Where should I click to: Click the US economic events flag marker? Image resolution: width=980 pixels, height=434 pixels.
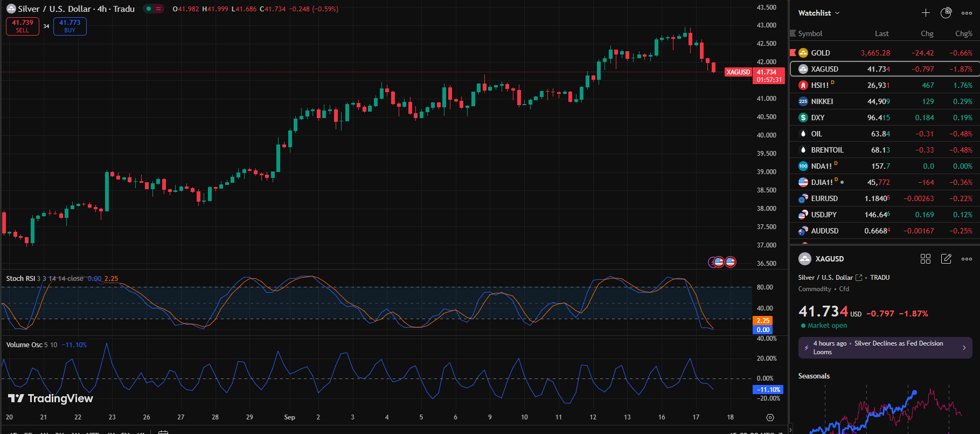click(x=730, y=262)
